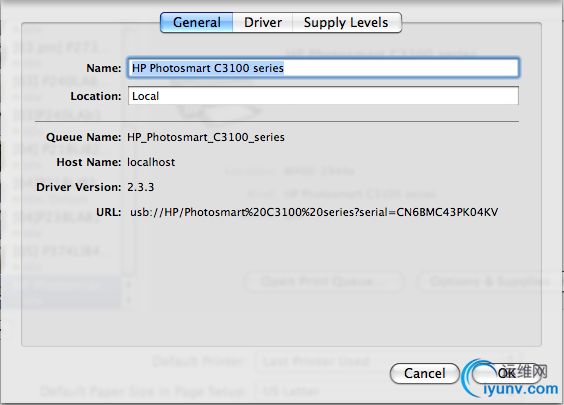Click the HP_Photosmart_C3100_series queue name value
This screenshot has height=405, width=564.
click(206, 137)
